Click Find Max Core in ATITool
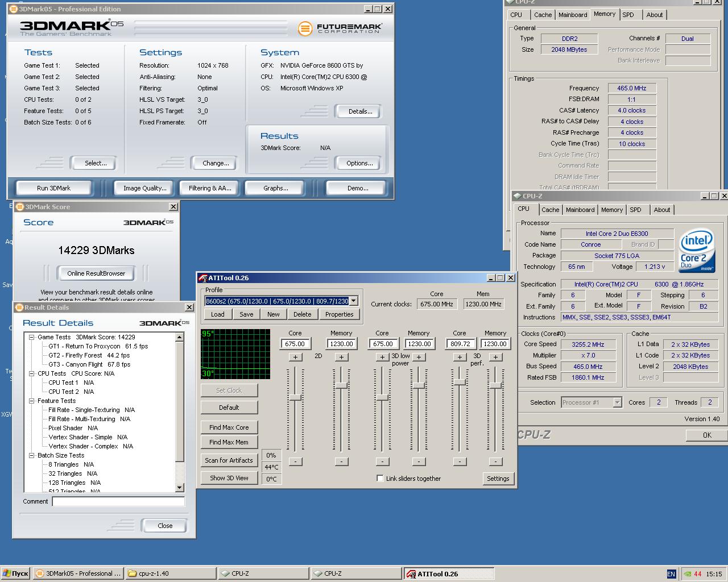Viewport: 728px width, 582px height. (229, 427)
